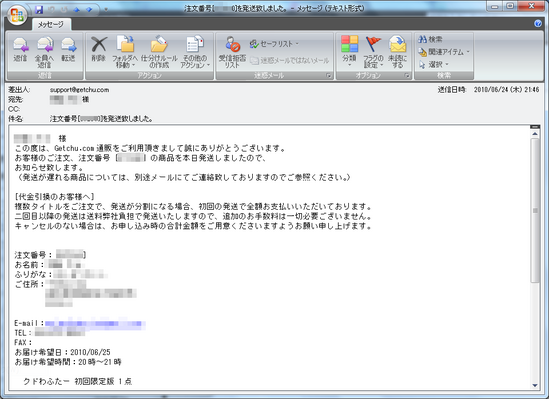
Task: Maximize the message window
Action: pyautogui.click(x=510, y=6)
